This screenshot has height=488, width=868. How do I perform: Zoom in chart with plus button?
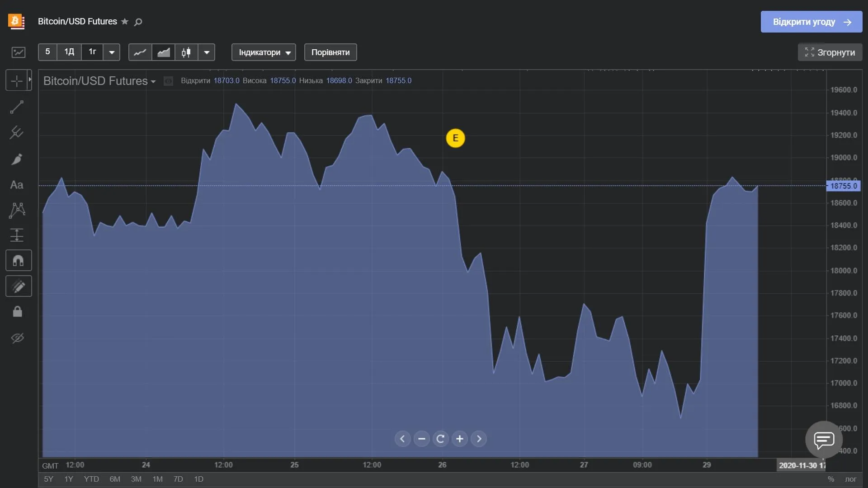click(x=460, y=439)
